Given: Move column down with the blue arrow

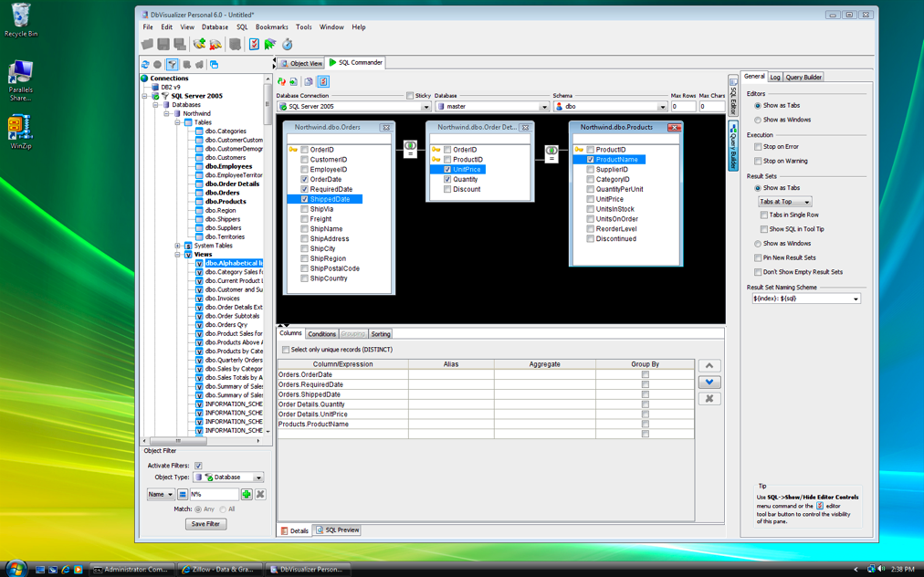Looking at the screenshot, I should 709,382.
